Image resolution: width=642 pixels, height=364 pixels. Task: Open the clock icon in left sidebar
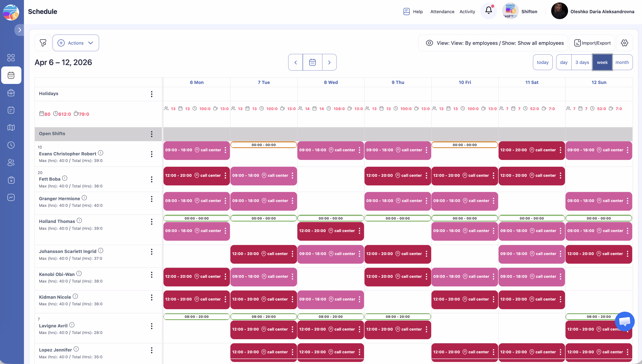[11, 145]
